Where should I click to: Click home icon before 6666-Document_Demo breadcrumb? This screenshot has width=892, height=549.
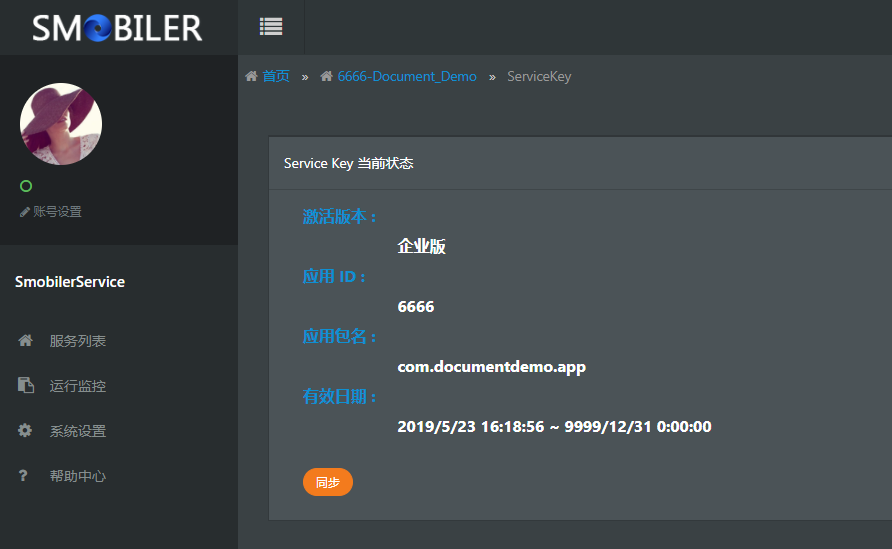tap(326, 76)
